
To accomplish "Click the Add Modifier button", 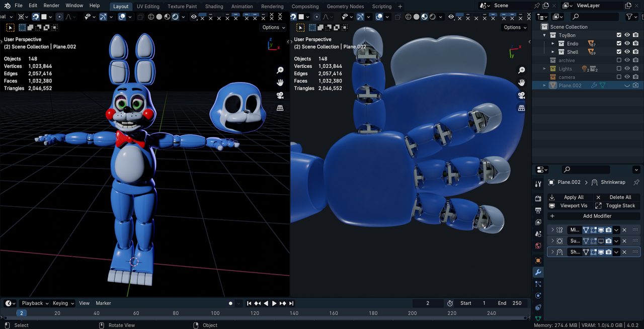I will [594, 216].
